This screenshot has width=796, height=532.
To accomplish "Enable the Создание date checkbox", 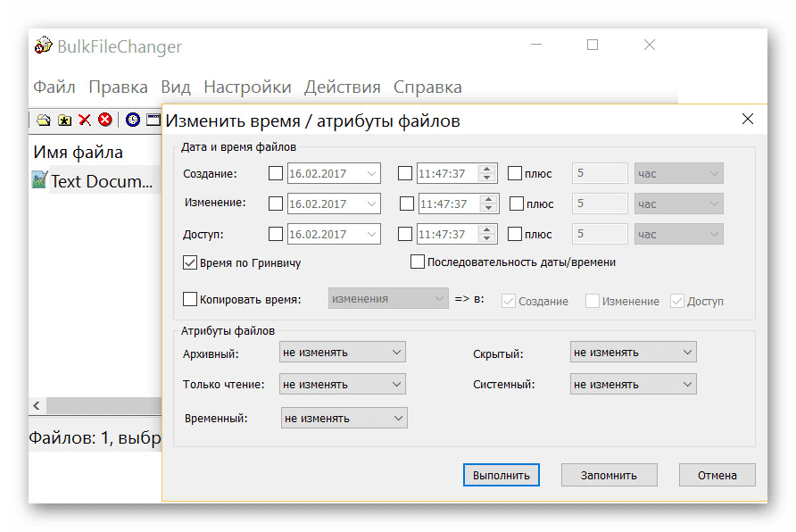I will click(x=276, y=173).
